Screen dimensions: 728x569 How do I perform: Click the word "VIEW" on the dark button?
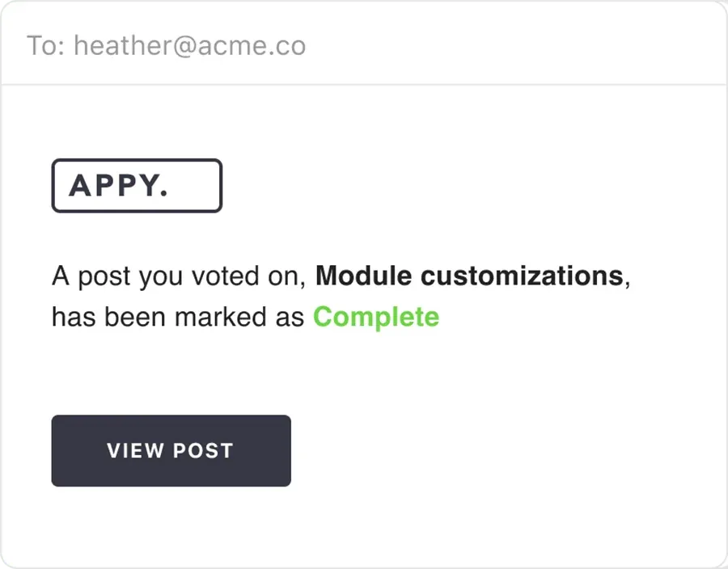pyautogui.click(x=136, y=450)
